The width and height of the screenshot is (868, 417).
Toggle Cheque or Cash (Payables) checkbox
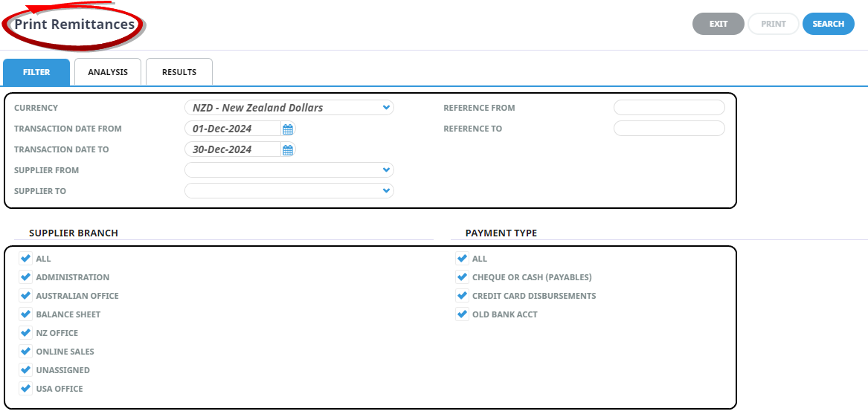[462, 277]
